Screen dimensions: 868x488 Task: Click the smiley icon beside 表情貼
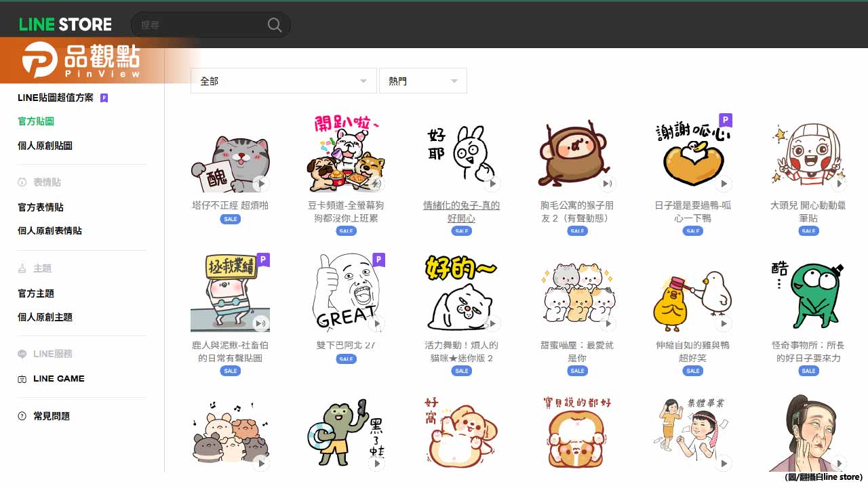click(x=22, y=182)
